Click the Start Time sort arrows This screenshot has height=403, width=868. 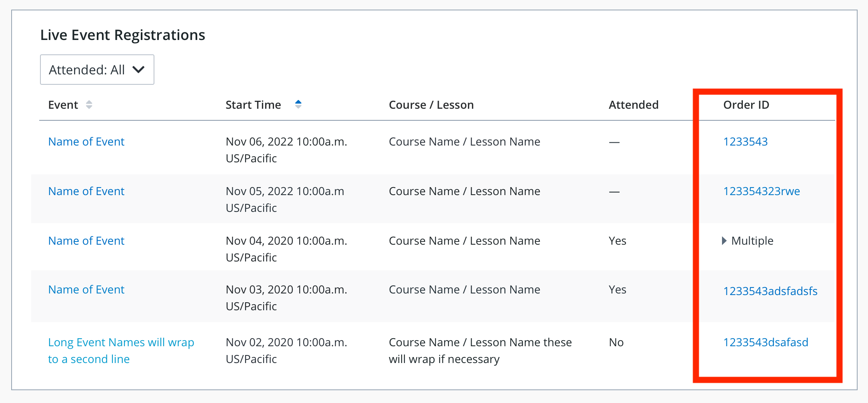(x=298, y=104)
